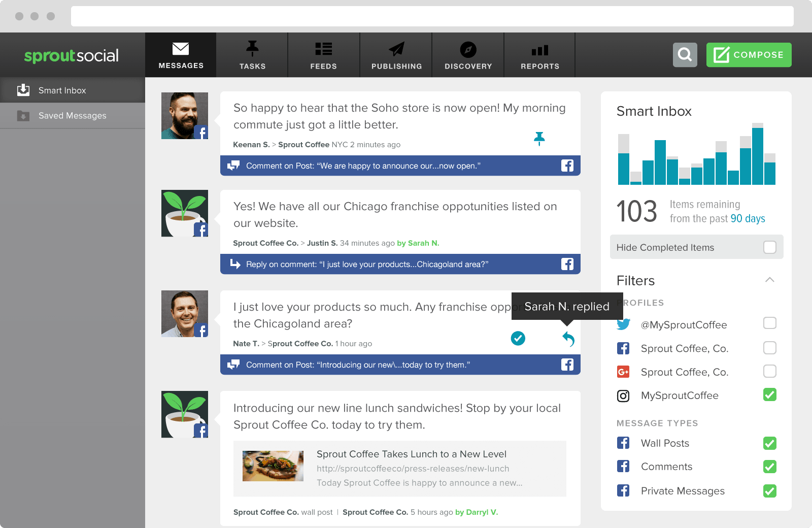This screenshot has width=812, height=528.
Task: Click the Facebook icon beside Wall Posts
Action: pos(623,443)
